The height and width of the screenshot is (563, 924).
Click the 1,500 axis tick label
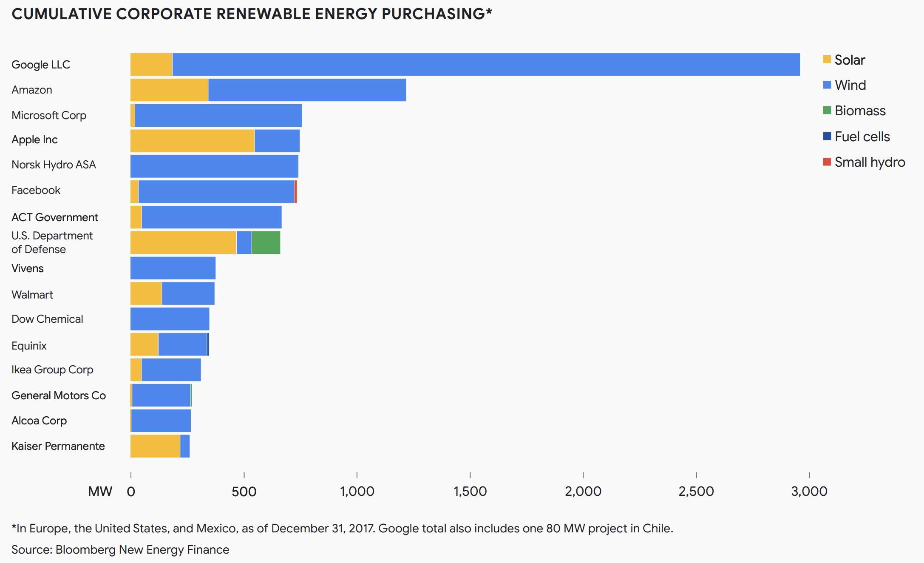click(470, 492)
